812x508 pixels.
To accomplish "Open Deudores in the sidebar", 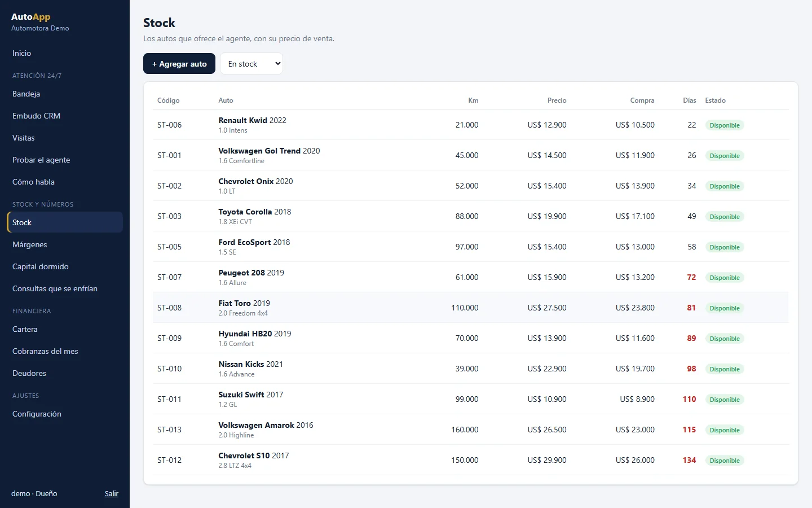I will (x=65, y=373).
